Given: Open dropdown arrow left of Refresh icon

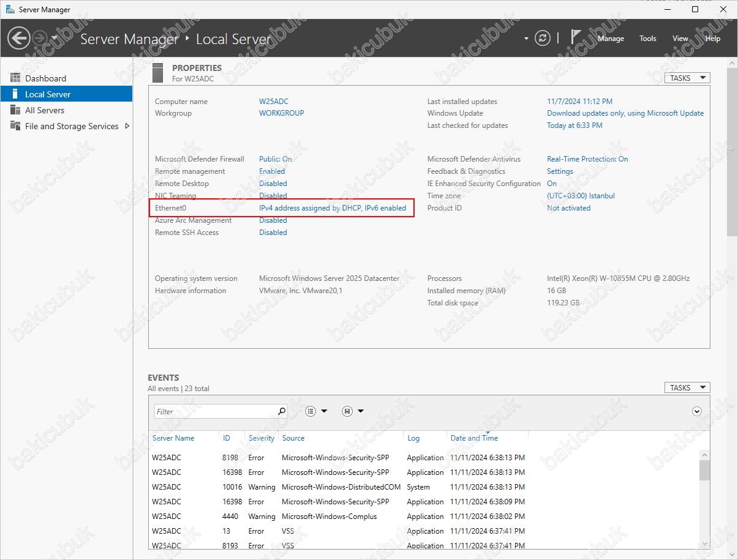Looking at the screenshot, I should 526,39.
